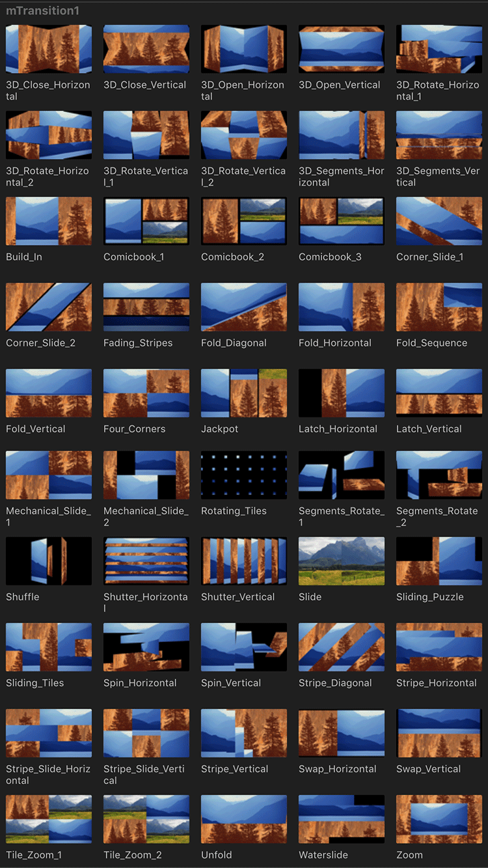488x868 pixels.
Task: Pick the 3D_Open_Horizontal transition thumbnail
Action: click(x=244, y=49)
